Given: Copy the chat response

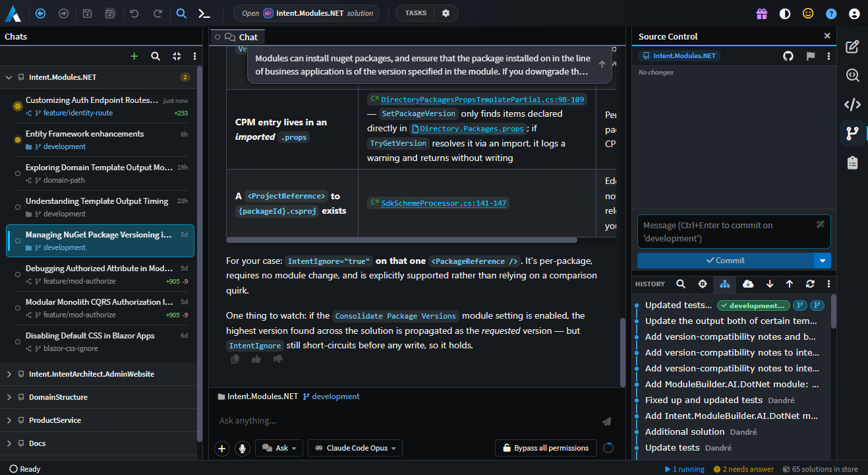Looking at the screenshot, I should 235,359.
